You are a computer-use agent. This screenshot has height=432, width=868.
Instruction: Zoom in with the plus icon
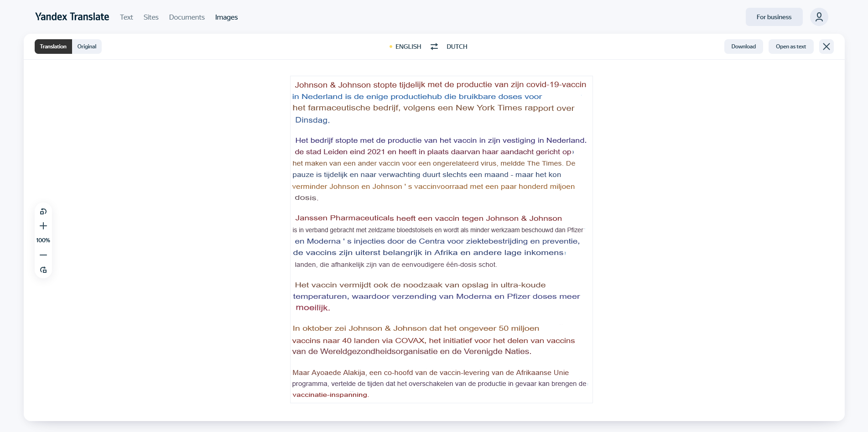click(43, 226)
